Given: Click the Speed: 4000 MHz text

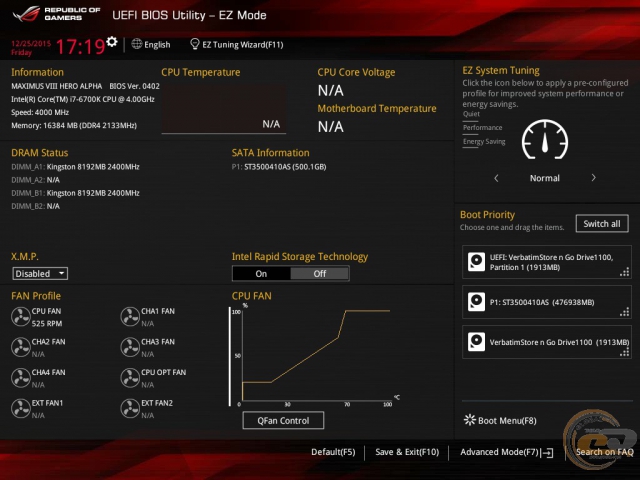Looking at the screenshot, I should pyautogui.click(x=40, y=112).
